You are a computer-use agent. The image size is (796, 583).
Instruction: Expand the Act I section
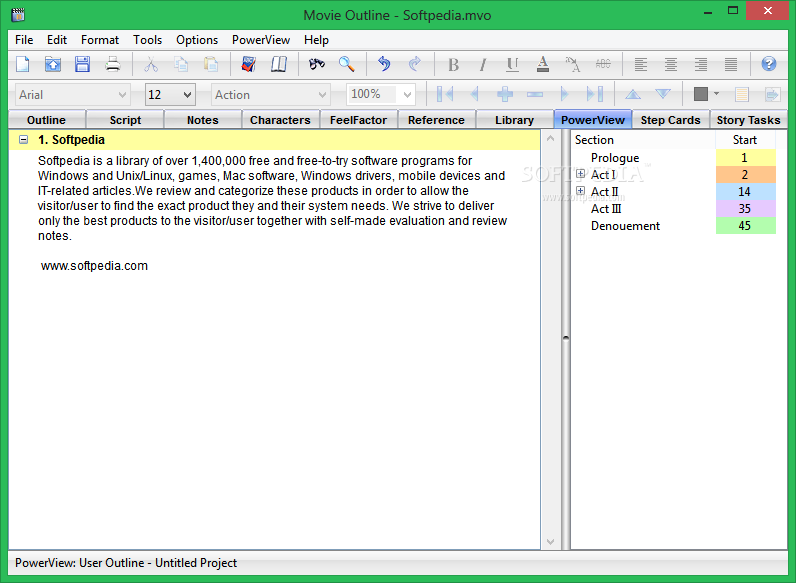580,174
